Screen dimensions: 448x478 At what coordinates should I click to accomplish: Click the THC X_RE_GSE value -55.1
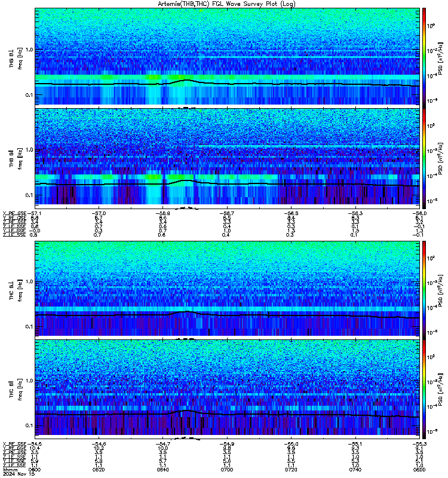[x=355, y=444]
